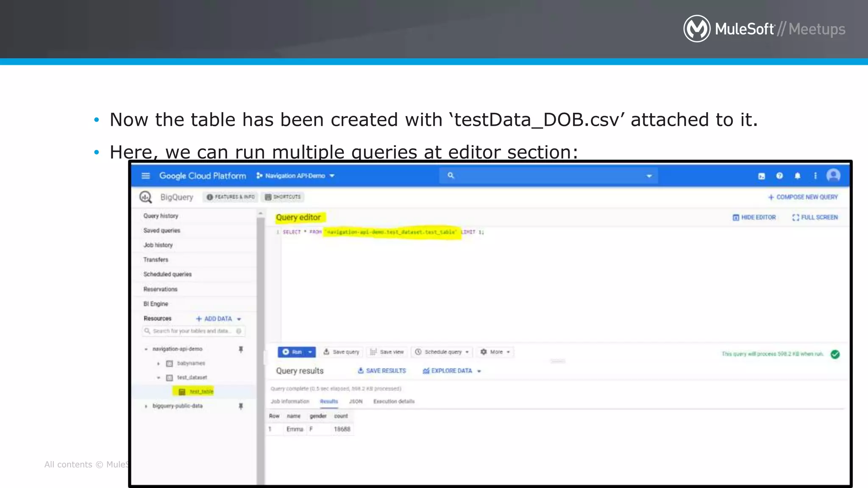Open BI Engine in the sidebar
This screenshot has width=868, height=488.
point(156,304)
